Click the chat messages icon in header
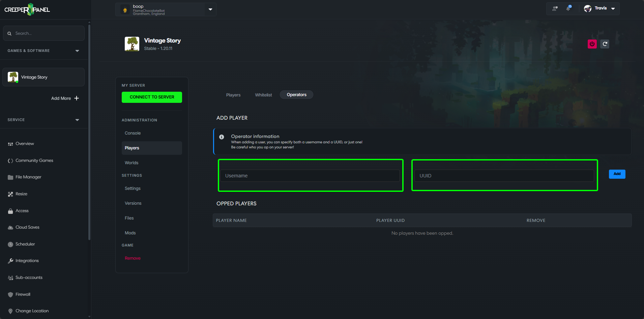 [x=555, y=8]
